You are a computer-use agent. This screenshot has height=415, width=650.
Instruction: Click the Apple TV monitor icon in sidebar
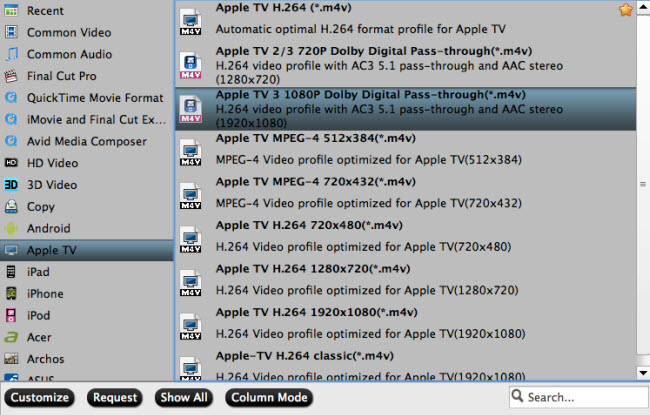pyautogui.click(x=11, y=250)
